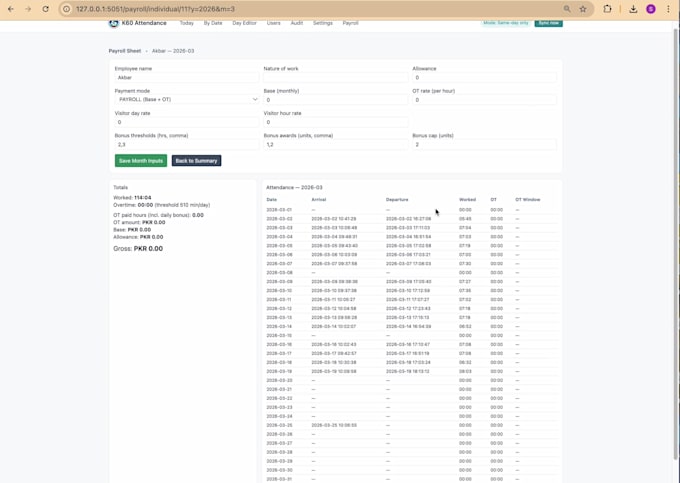Viewport: 680px width, 483px height.
Task: Open the Users nav item
Action: click(273, 23)
